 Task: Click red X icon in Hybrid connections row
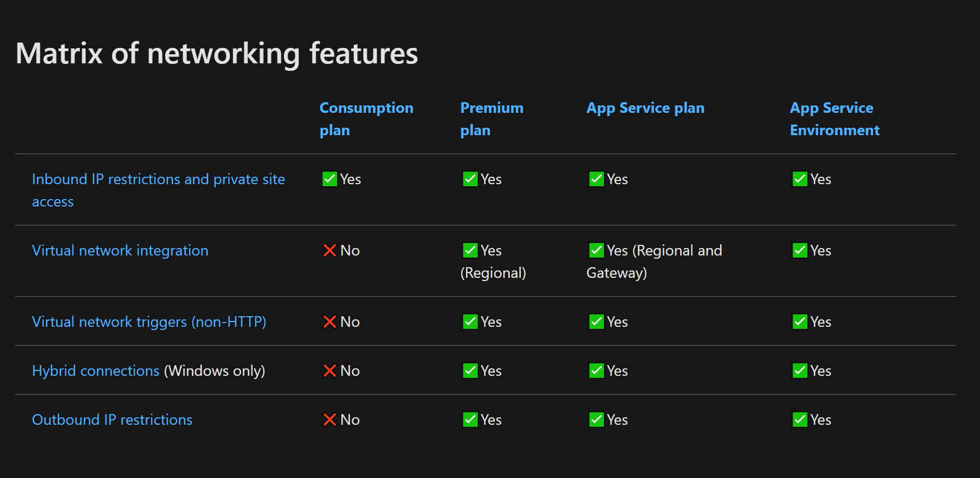(x=330, y=370)
